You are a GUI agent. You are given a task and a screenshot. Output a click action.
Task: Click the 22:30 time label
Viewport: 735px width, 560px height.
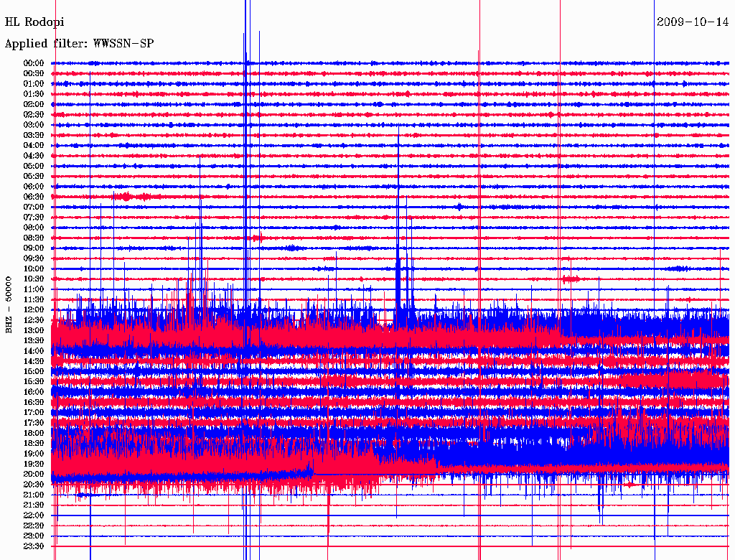[34, 526]
